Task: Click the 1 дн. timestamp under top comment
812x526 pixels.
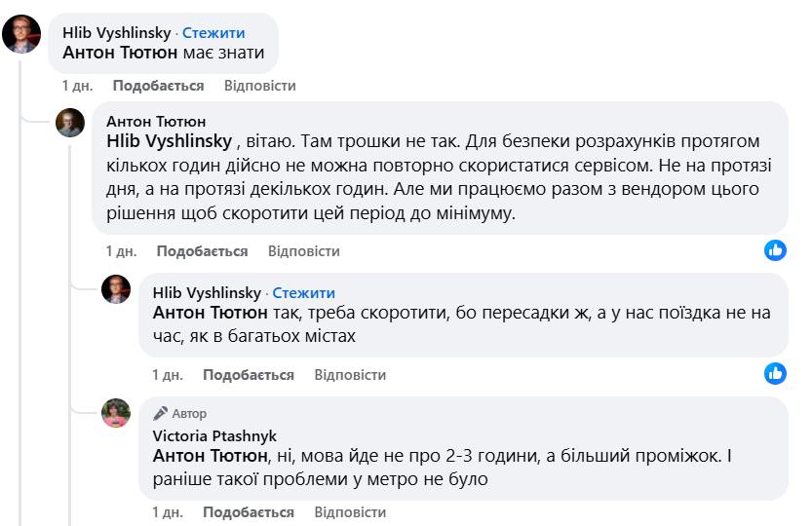Action: (76, 86)
